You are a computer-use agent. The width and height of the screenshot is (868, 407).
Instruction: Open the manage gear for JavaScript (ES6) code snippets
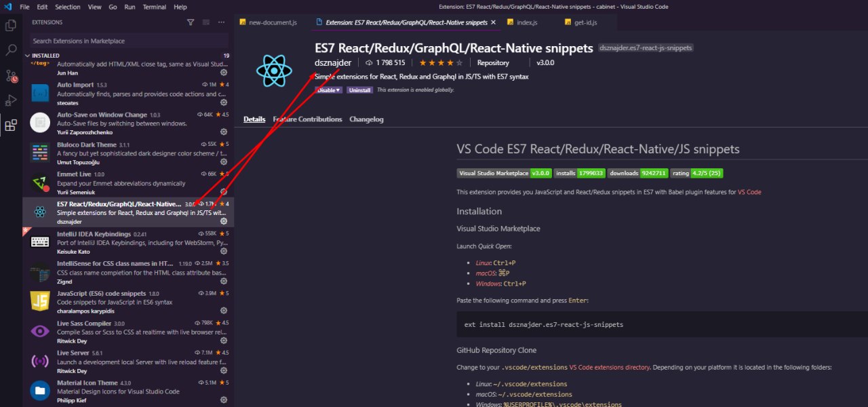click(x=224, y=311)
